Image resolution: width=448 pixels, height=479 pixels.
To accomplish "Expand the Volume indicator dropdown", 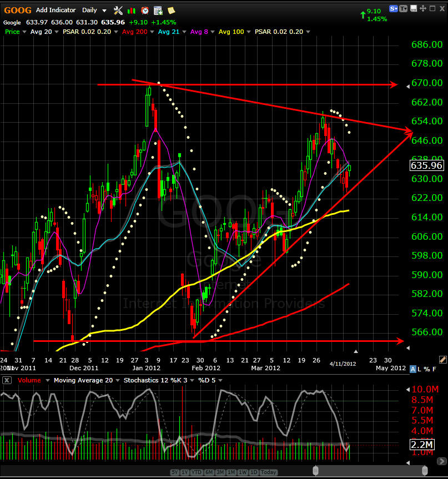I will click(47, 380).
